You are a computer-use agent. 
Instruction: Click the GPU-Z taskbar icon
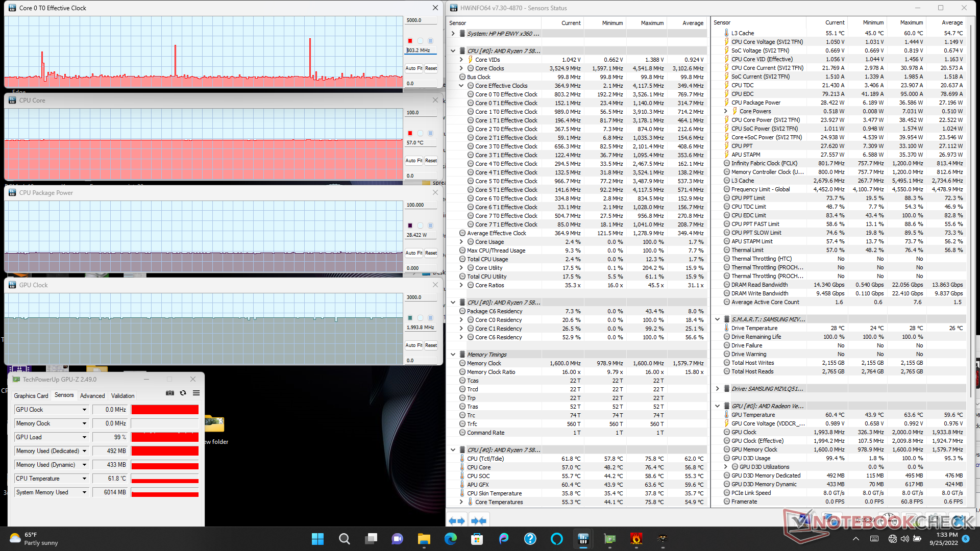coord(609,539)
